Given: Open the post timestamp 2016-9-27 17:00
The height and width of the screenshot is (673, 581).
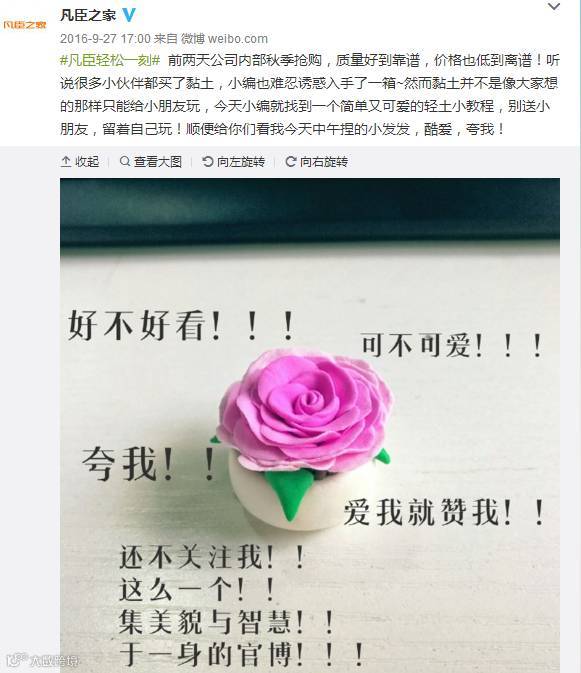Looking at the screenshot, I should [105, 39].
